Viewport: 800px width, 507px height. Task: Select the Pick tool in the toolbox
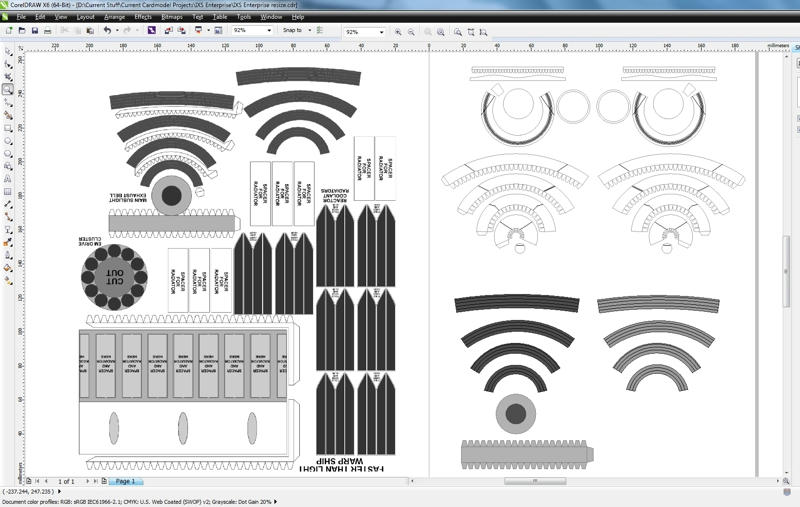pos(8,52)
